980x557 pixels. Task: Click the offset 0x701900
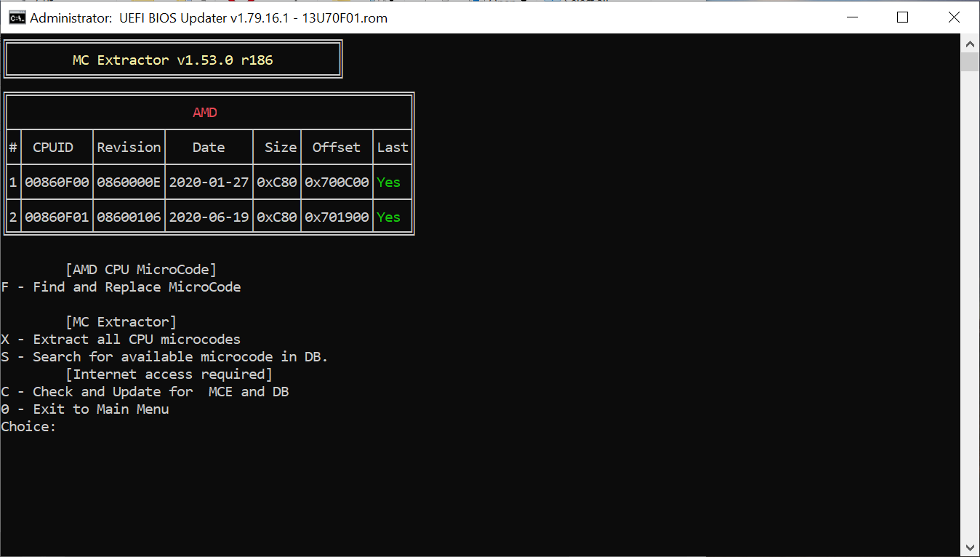tap(337, 217)
